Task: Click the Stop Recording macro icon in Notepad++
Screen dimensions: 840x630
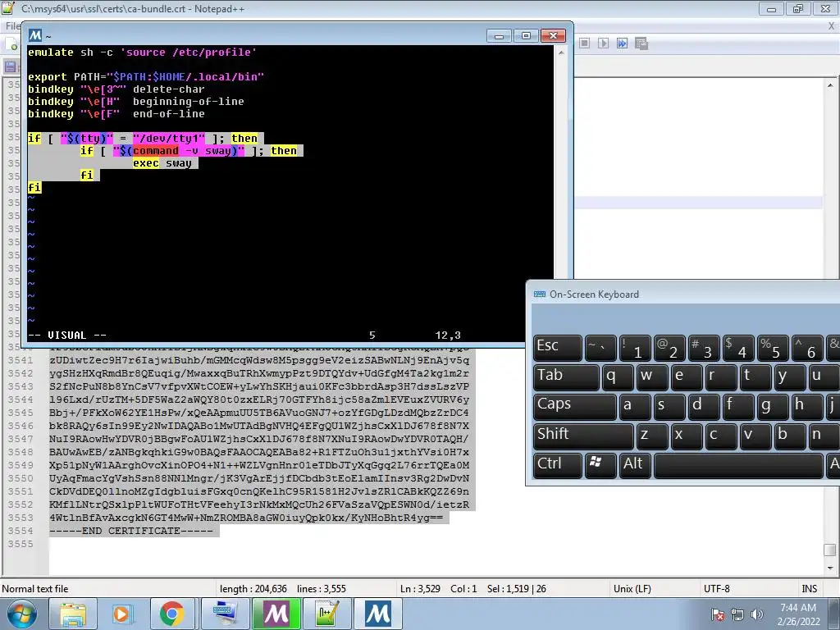Action: 584,43
